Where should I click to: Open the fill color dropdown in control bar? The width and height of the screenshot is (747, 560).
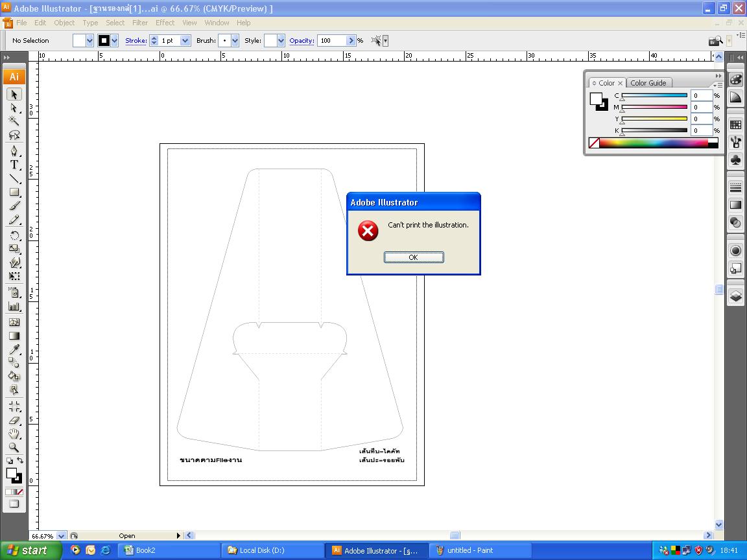[x=89, y=40]
